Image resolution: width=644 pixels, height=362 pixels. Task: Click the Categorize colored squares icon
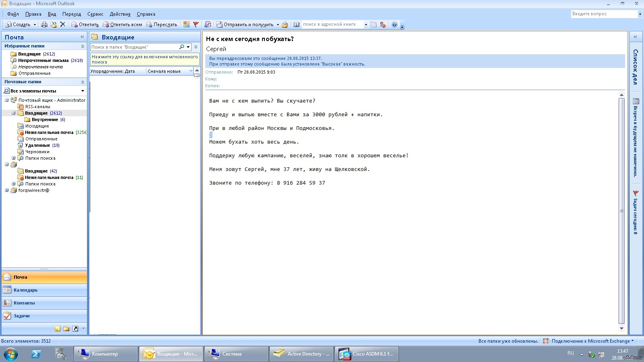186,25
